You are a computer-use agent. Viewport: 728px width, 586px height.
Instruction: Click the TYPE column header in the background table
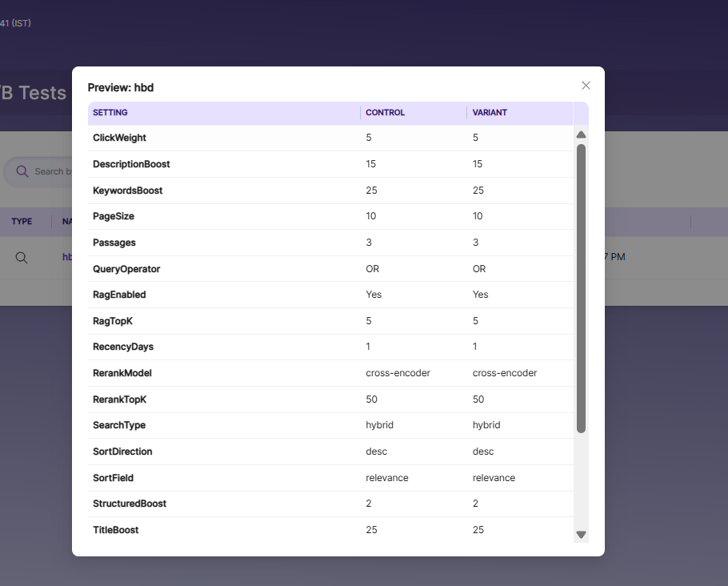[22, 221]
